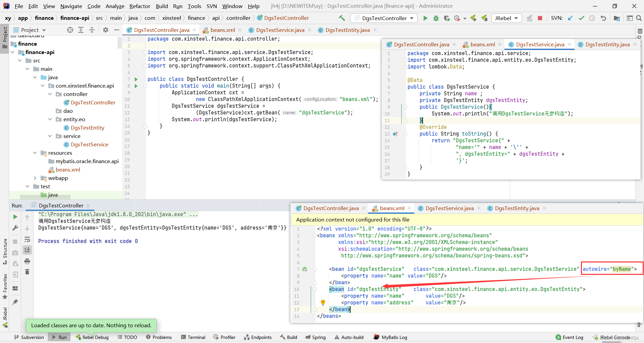Click the green Run button in the main toolbar

point(425,18)
